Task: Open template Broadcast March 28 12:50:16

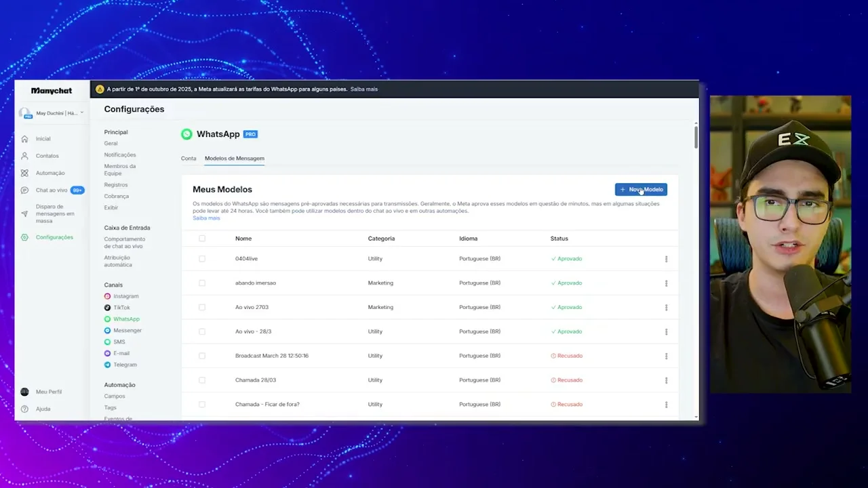Action: tap(272, 356)
